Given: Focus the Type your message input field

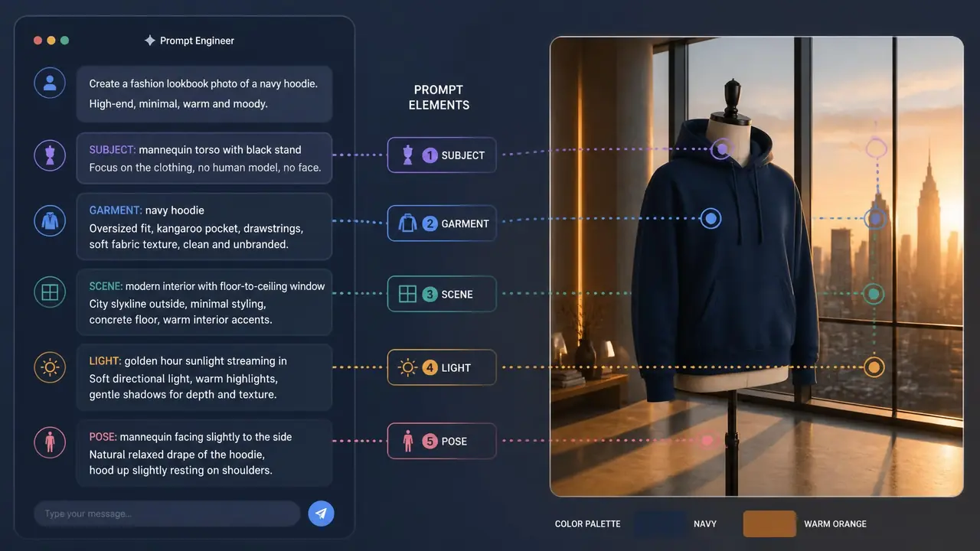Looking at the screenshot, I should click(x=167, y=514).
